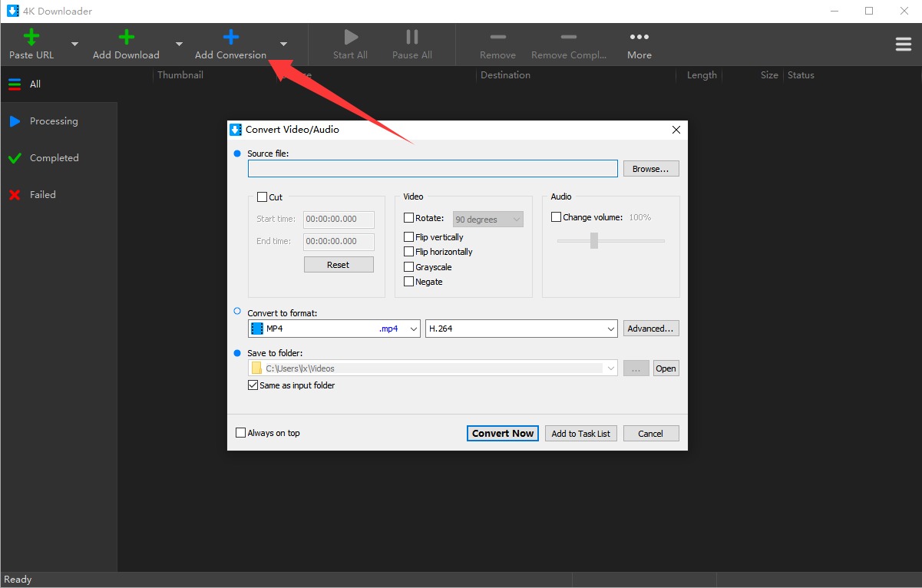Image resolution: width=922 pixels, height=588 pixels.
Task: Click the Start time field
Action: click(339, 220)
